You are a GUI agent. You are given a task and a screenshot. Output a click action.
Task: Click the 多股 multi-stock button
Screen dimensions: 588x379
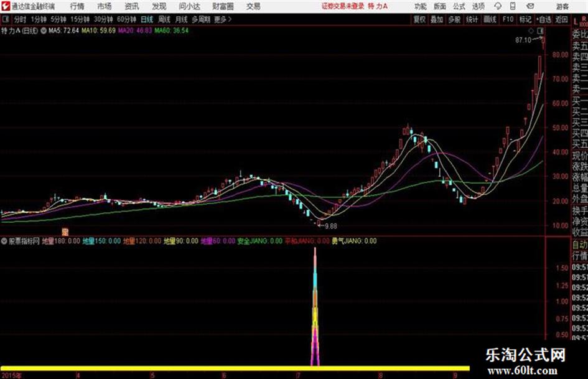pyautogui.click(x=454, y=19)
